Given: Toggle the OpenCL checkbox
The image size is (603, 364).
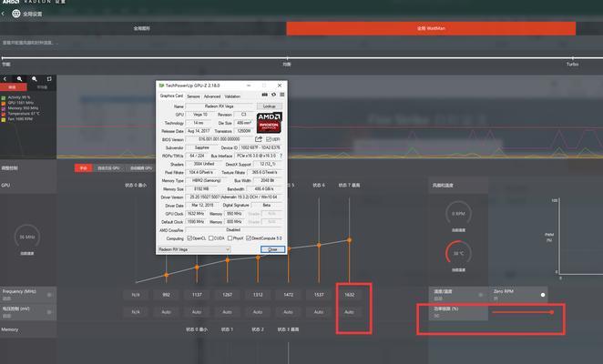Looking at the screenshot, I should point(189,238).
